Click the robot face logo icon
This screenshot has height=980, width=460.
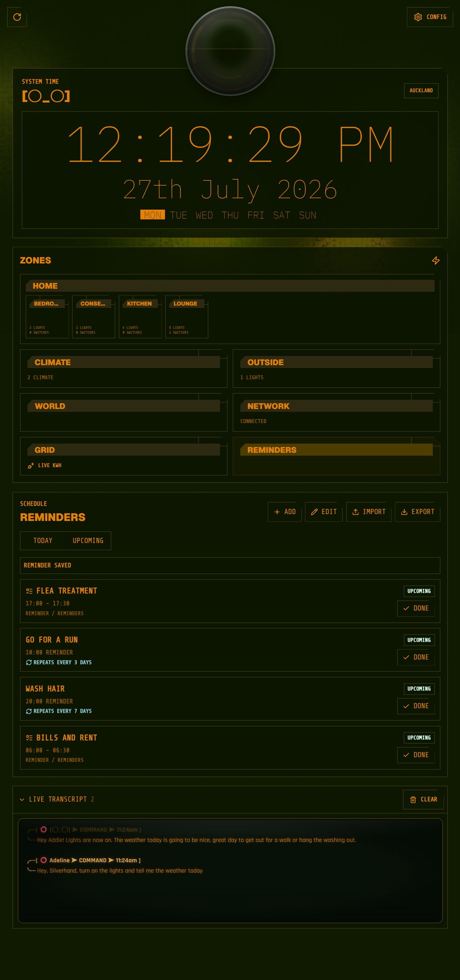(46, 96)
